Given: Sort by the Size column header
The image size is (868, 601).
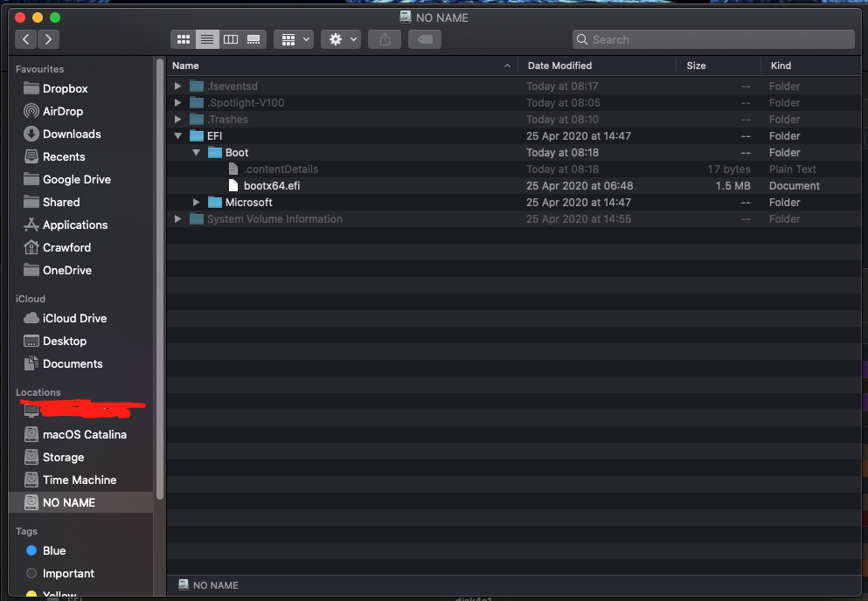Looking at the screenshot, I should pos(719,66).
